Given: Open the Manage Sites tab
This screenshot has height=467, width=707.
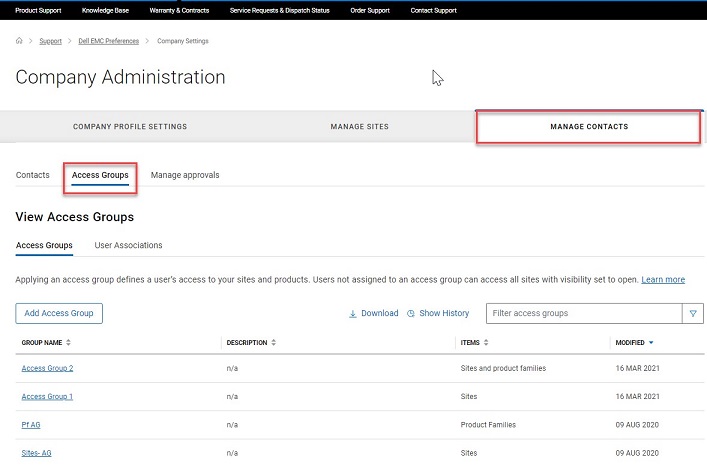Looking at the screenshot, I should tap(359, 127).
